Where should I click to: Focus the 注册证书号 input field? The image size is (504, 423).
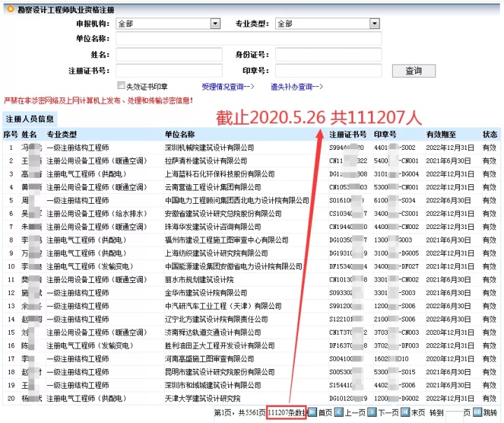pyautogui.click(x=169, y=71)
